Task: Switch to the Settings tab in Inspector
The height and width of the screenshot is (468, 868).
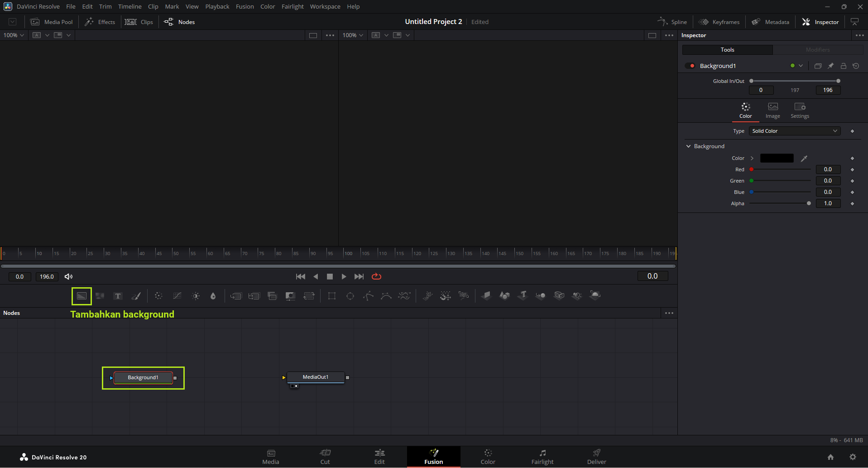Action: 800,111
